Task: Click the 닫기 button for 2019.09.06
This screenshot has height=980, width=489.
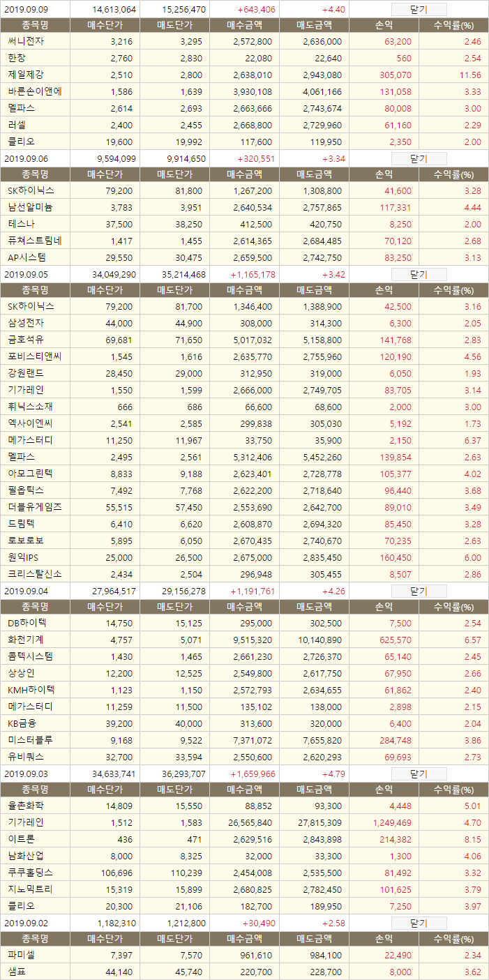Action: pyautogui.click(x=419, y=158)
